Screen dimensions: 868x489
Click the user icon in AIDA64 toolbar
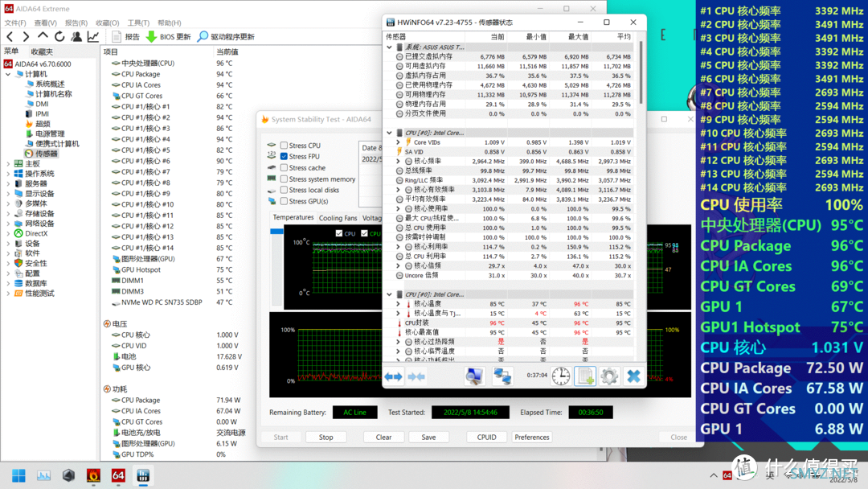coord(76,36)
